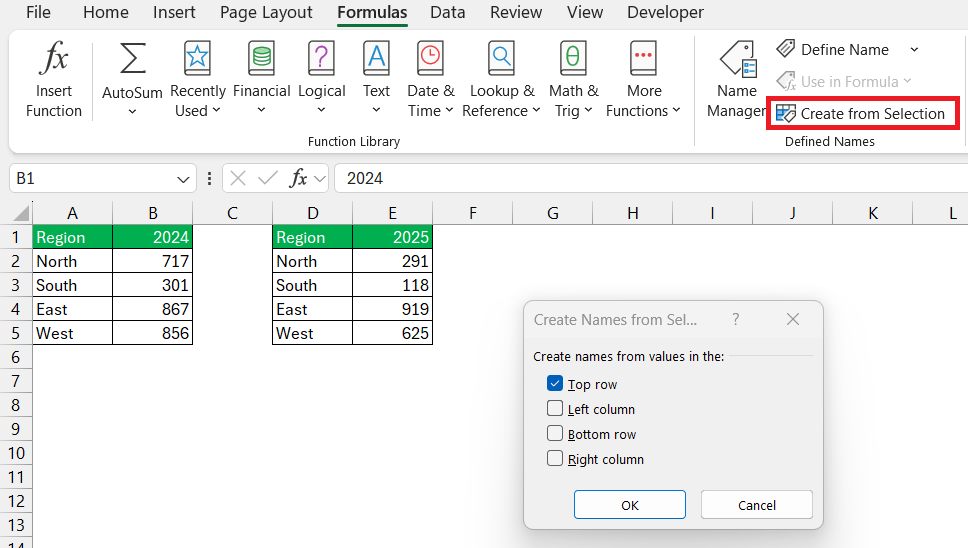
Task: Click the formula bar fx icon
Action: point(298,178)
